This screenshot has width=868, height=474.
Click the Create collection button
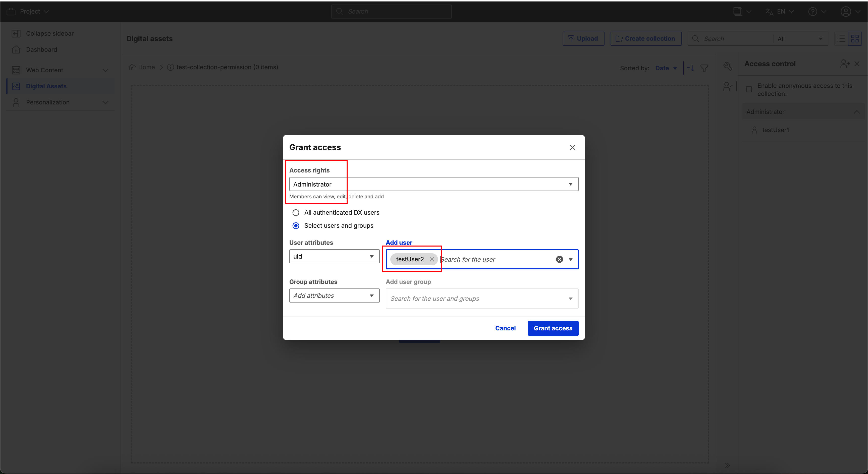tap(646, 38)
